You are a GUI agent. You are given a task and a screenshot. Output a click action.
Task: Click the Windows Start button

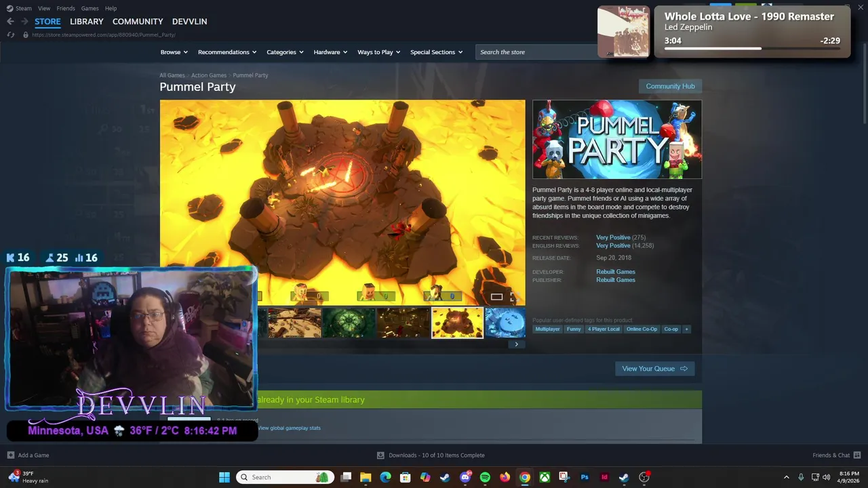[224, 477]
